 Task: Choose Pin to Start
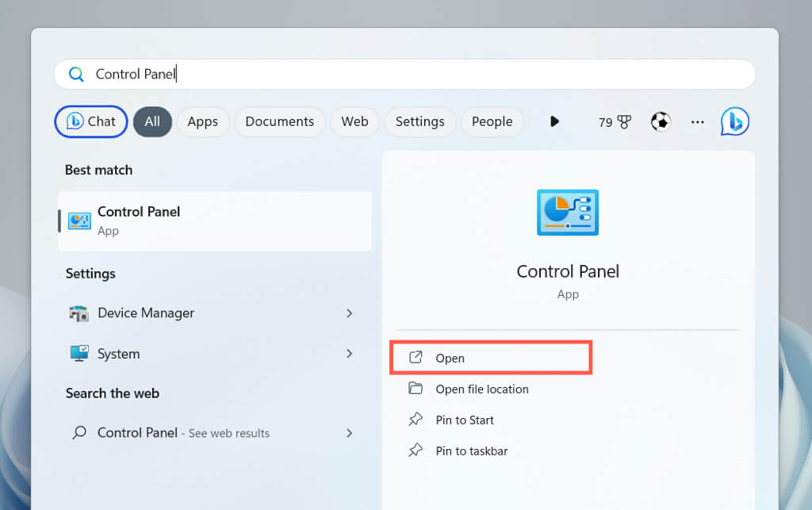(x=465, y=420)
